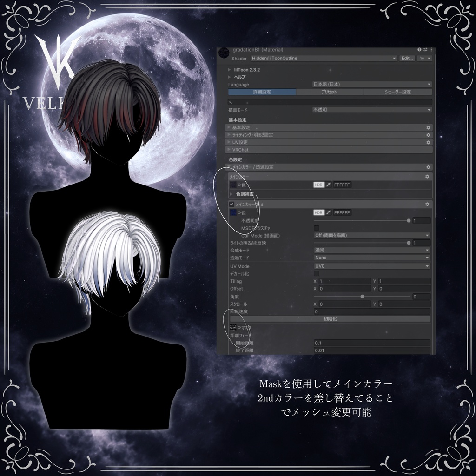
Task: Click the 開始距離 0.1 field
Action: pos(372,343)
